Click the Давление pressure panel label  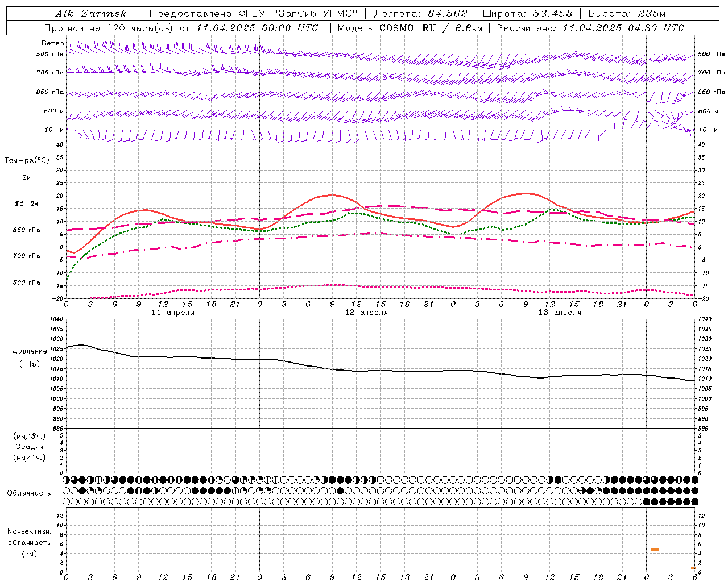coord(29,351)
